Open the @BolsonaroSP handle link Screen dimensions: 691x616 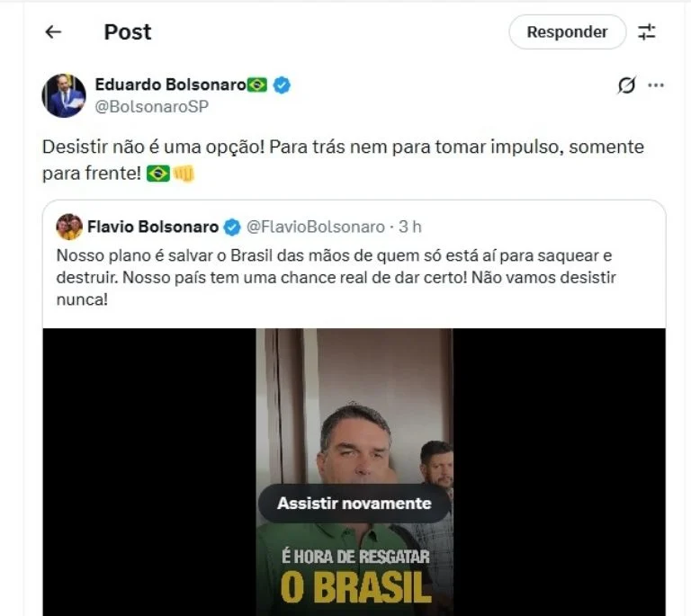(151, 106)
